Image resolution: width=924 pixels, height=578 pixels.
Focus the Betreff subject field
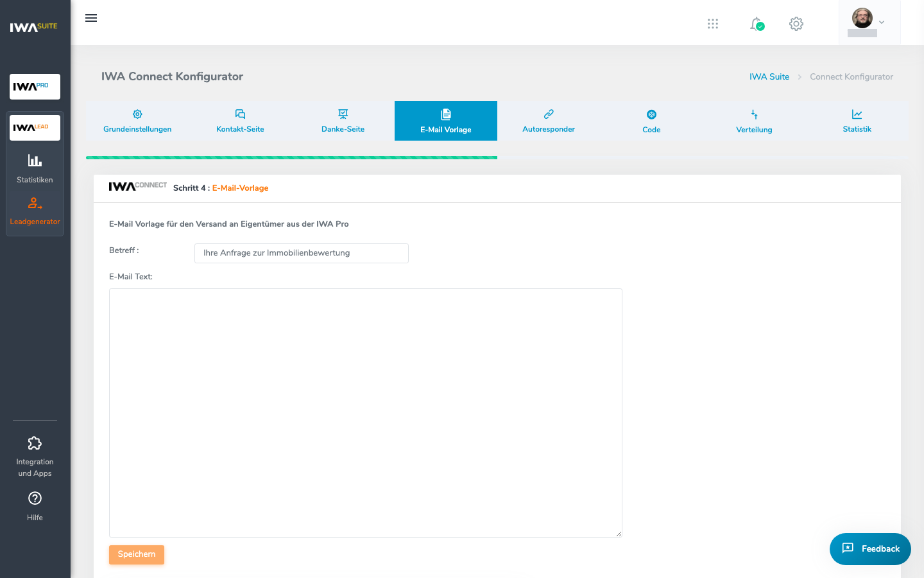pyautogui.click(x=302, y=253)
